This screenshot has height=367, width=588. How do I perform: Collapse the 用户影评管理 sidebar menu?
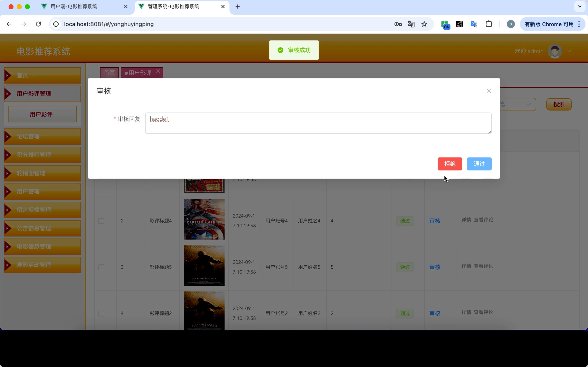click(42, 94)
